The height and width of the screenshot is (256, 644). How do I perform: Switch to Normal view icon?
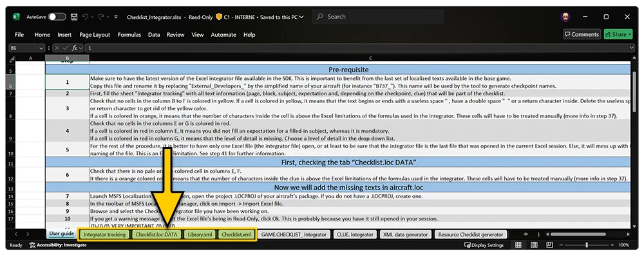pyautogui.click(x=518, y=245)
